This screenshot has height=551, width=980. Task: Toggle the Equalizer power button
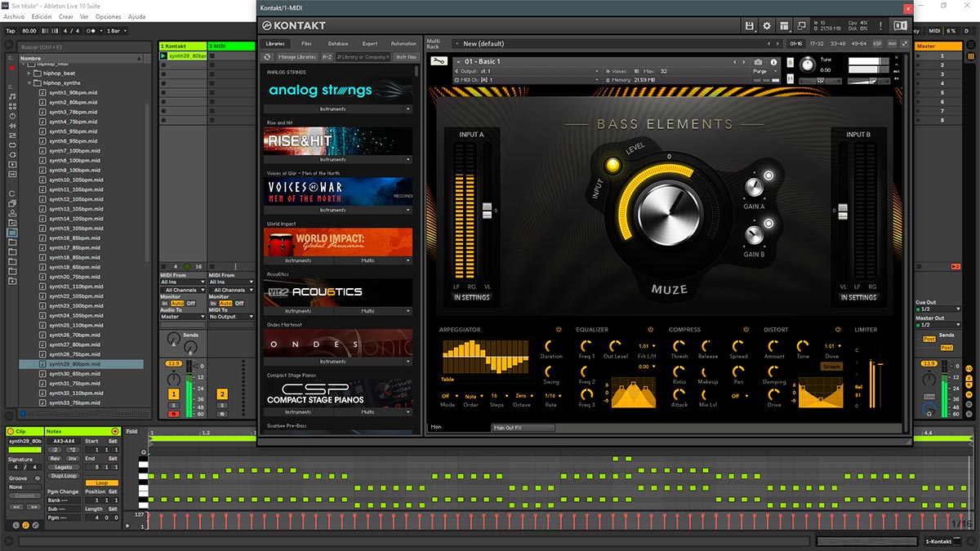click(651, 330)
